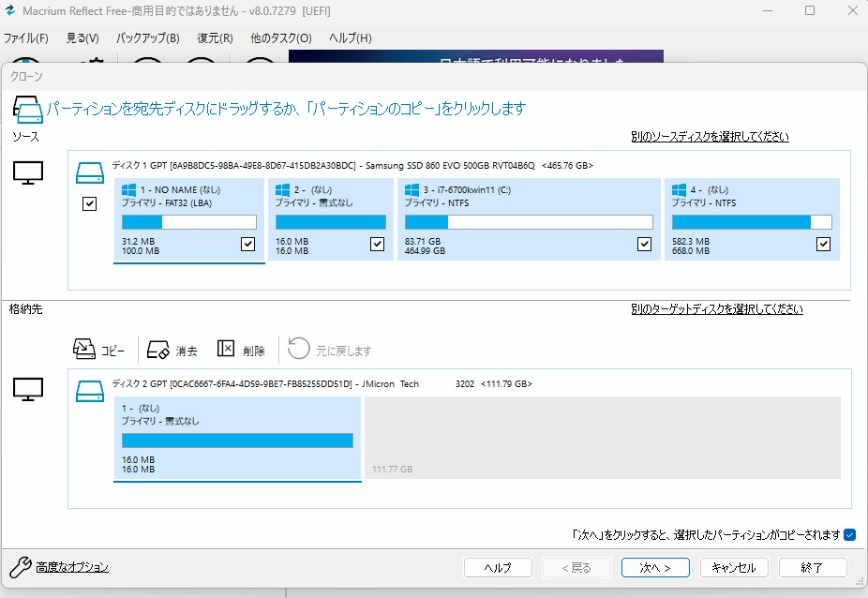Click the disk icon for ディスク 1
The height and width of the screenshot is (598, 868).
coord(90,171)
